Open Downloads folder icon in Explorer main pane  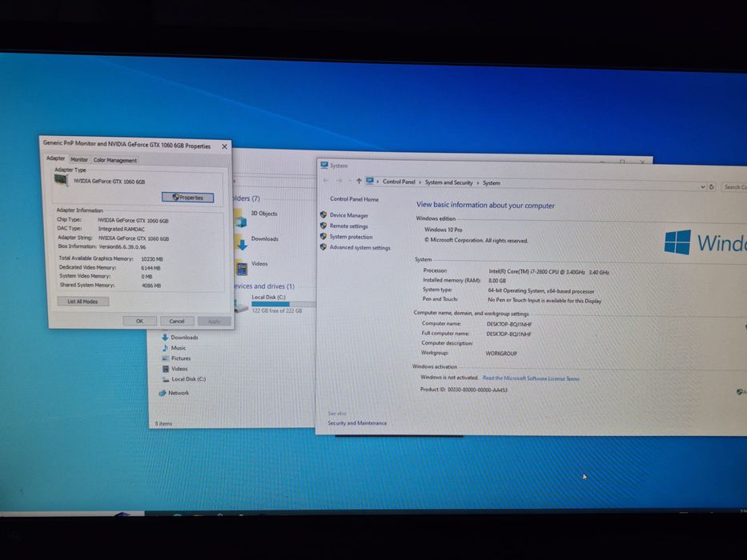[x=242, y=243]
